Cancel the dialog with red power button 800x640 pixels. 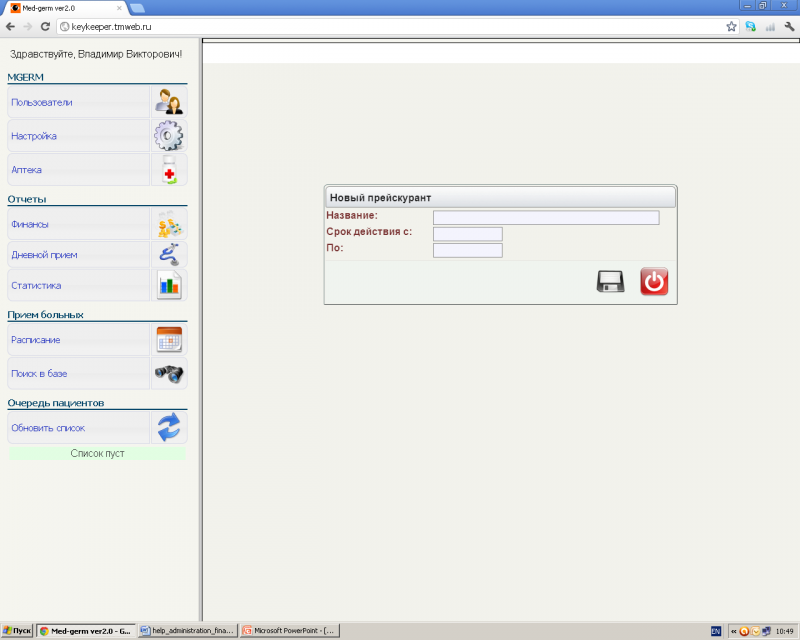(654, 282)
